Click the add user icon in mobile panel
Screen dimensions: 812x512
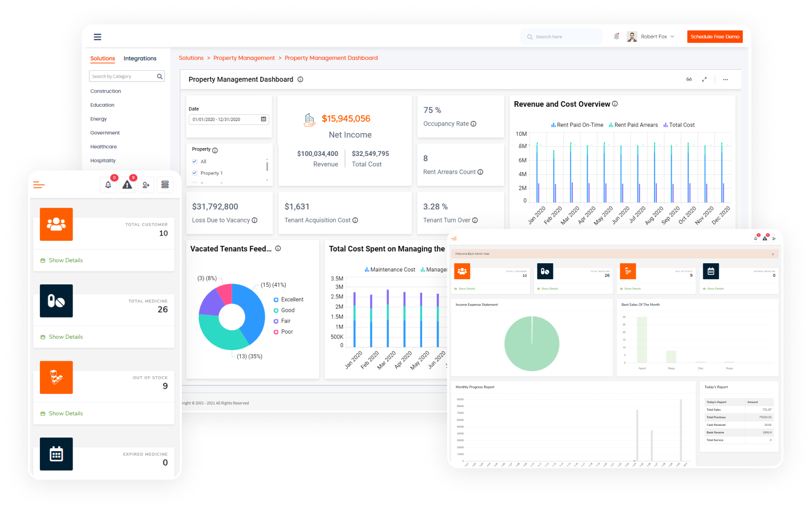pyautogui.click(x=146, y=185)
